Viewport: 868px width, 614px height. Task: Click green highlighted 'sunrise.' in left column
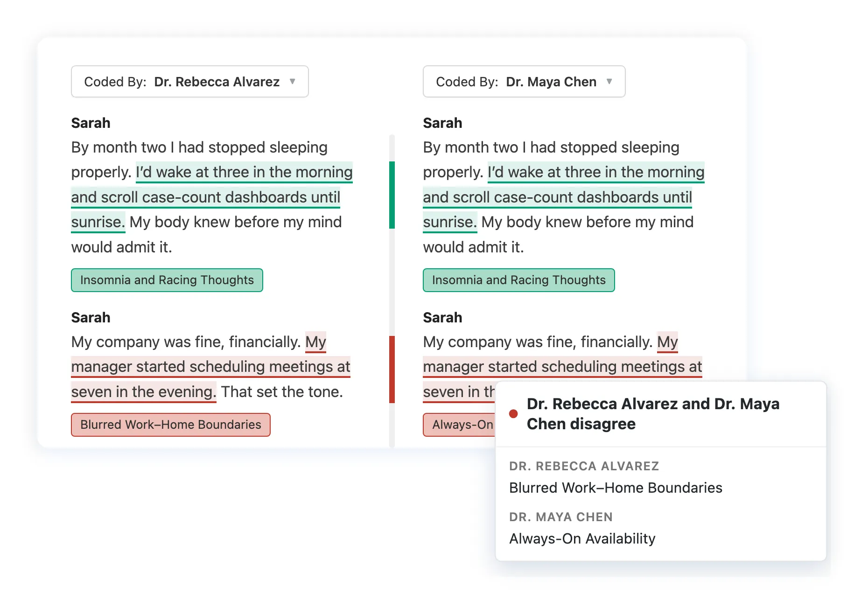98,222
